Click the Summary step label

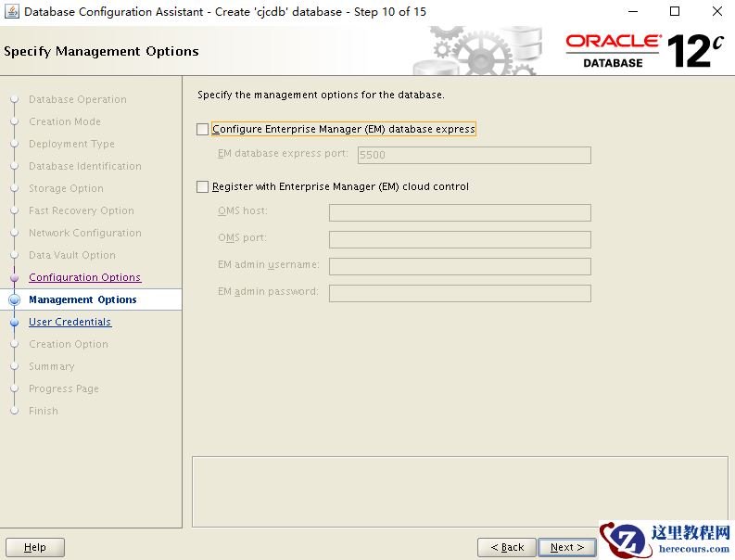pos(52,366)
